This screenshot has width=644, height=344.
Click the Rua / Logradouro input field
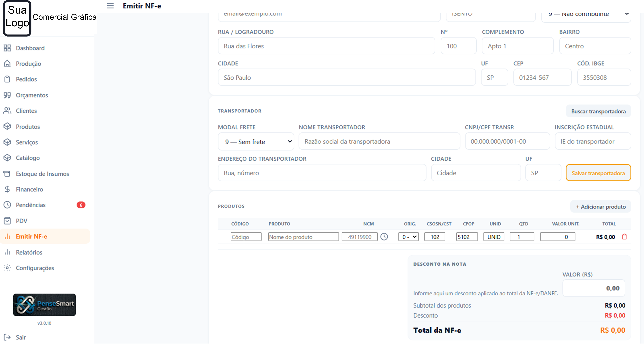pos(327,46)
